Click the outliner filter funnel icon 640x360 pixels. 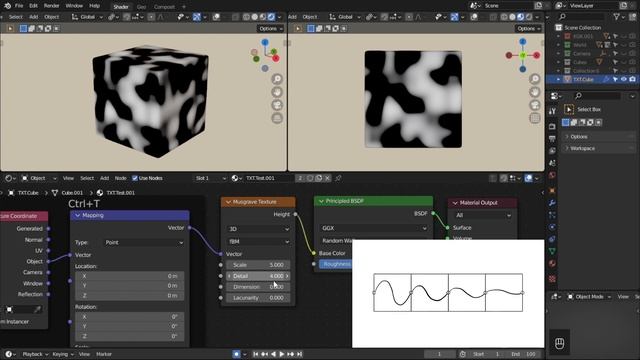click(617, 16)
